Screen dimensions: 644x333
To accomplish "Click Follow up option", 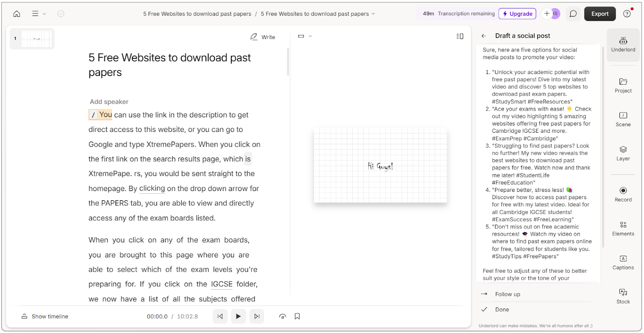I will tap(538, 294).
